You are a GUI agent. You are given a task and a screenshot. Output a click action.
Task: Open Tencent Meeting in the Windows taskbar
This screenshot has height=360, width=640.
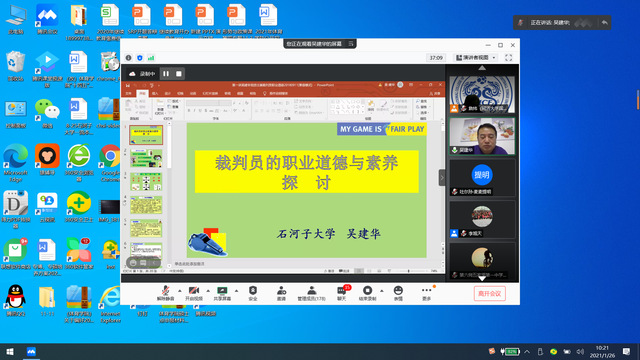31,351
